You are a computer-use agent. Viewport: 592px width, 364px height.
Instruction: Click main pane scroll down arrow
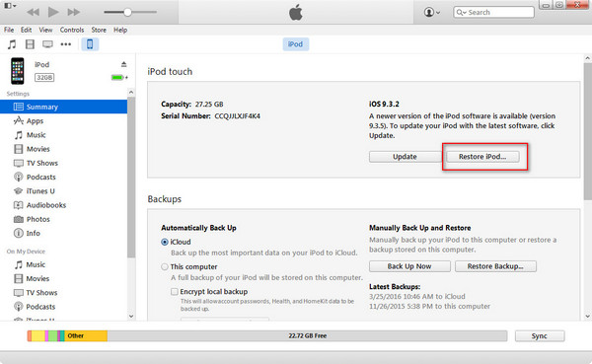587,317
